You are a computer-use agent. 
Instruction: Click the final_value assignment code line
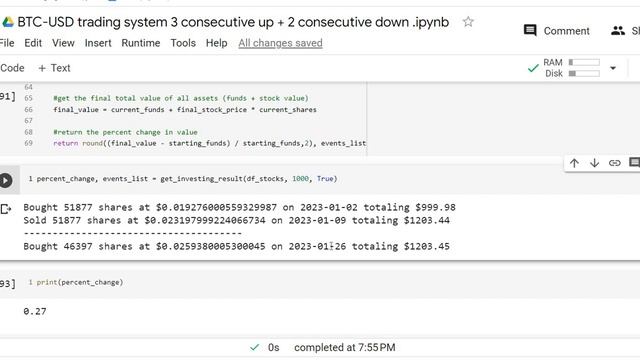tap(185, 109)
